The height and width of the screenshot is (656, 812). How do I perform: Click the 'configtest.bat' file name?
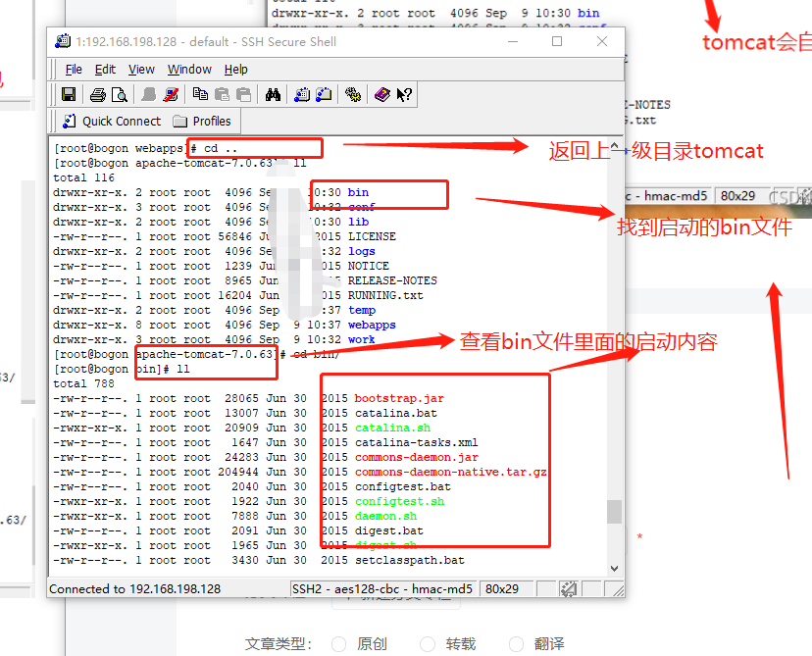pyautogui.click(x=403, y=486)
